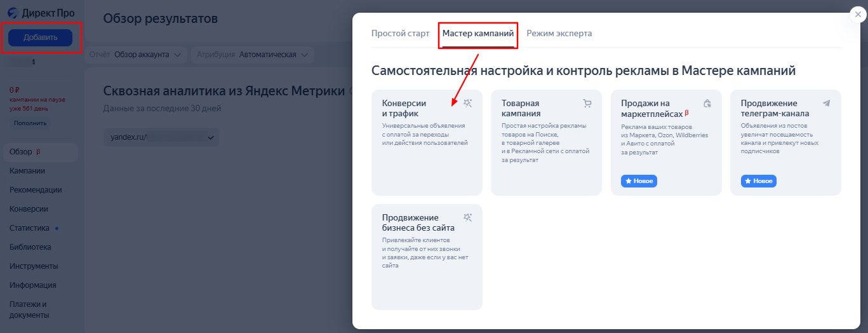Expand the Отчёт Обзор аккаунта dropdown
The width and height of the screenshot is (868, 333).
pos(138,55)
